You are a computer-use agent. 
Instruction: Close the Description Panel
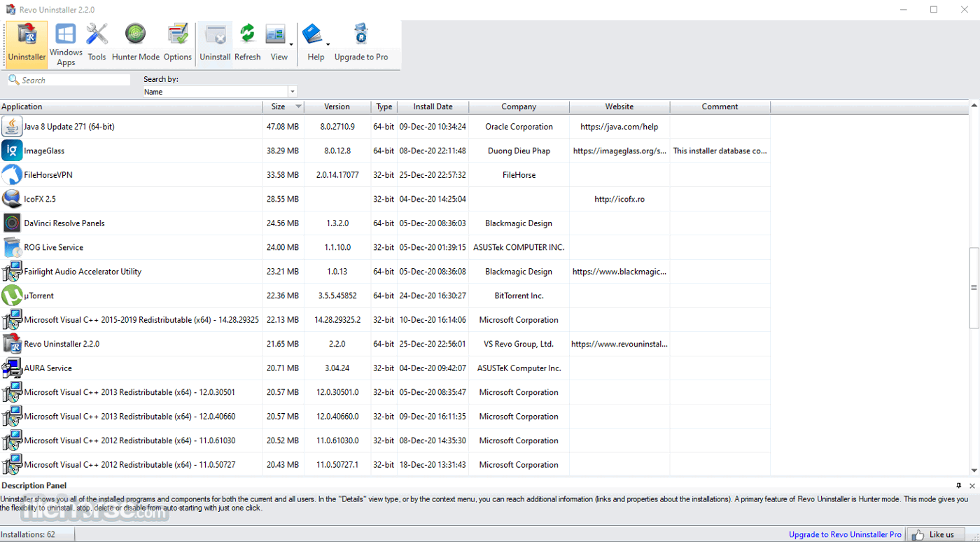tap(972, 485)
